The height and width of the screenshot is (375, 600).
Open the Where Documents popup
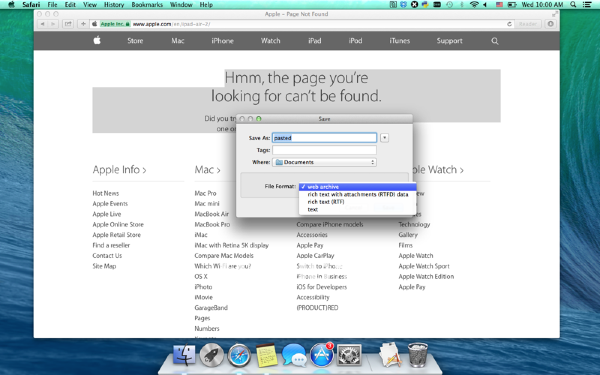(324, 162)
